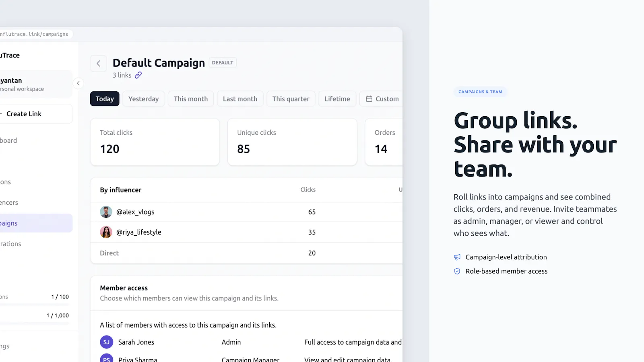Click the @riya_lifestyle influencer name
Screen dimensions: 644x362
coord(138,232)
